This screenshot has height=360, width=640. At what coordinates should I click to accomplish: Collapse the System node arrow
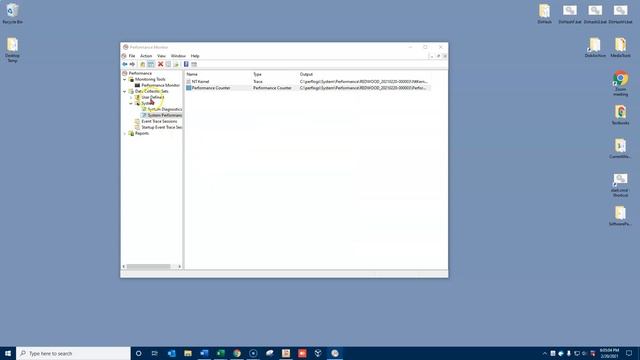131,104
